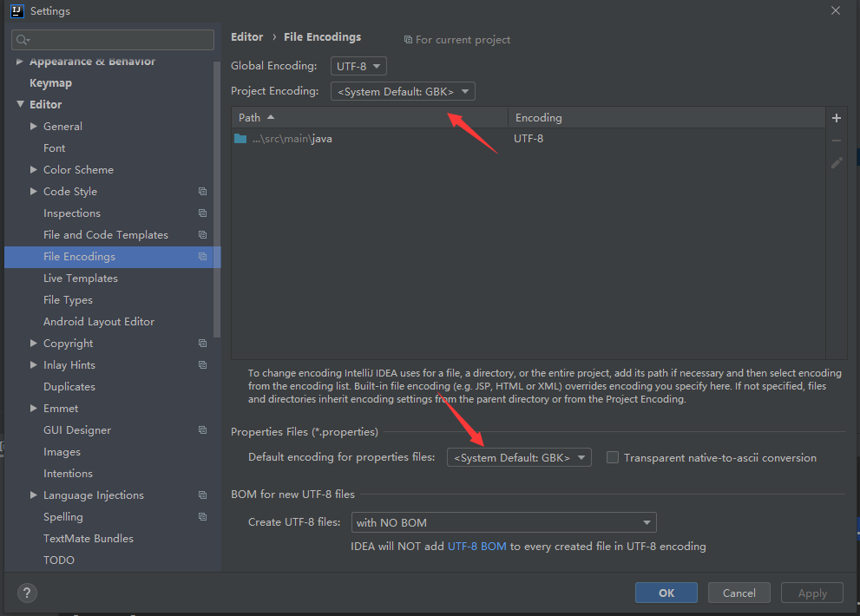This screenshot has height=616, width=860.
Task: Edit the encoding entry using pencil icon
Action: point(836,162)
